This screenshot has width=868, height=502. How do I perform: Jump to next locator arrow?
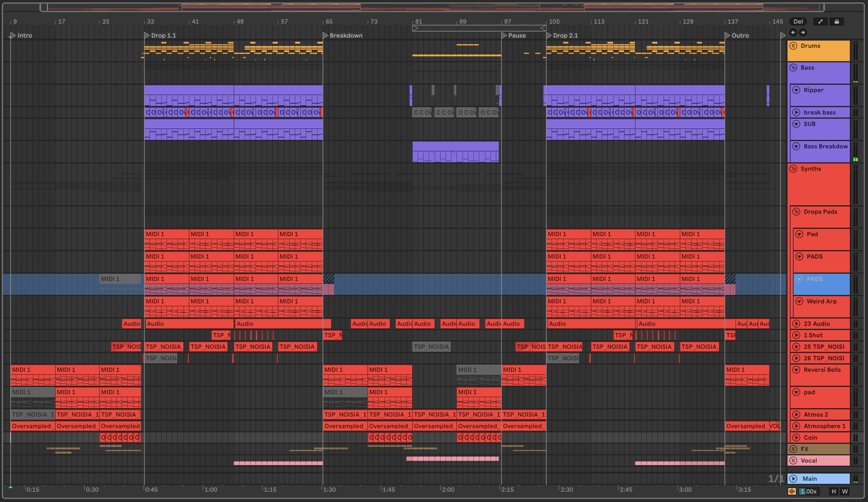coord(803,32)
